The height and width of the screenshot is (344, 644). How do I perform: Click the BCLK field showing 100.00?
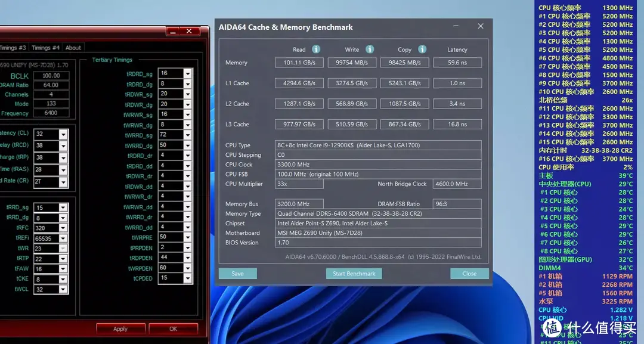(51, 76)
